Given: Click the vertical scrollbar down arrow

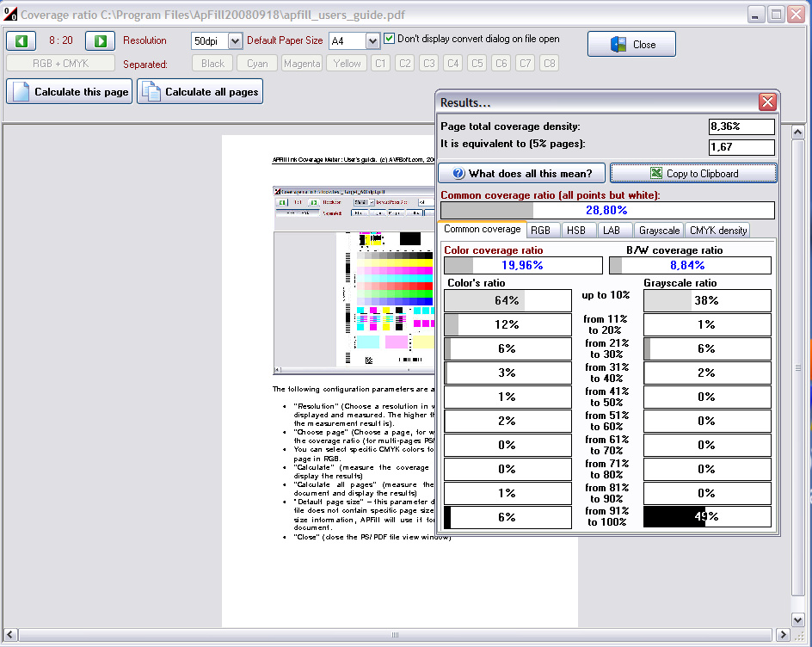Looking at the screenshot, I should click(798, 619).
